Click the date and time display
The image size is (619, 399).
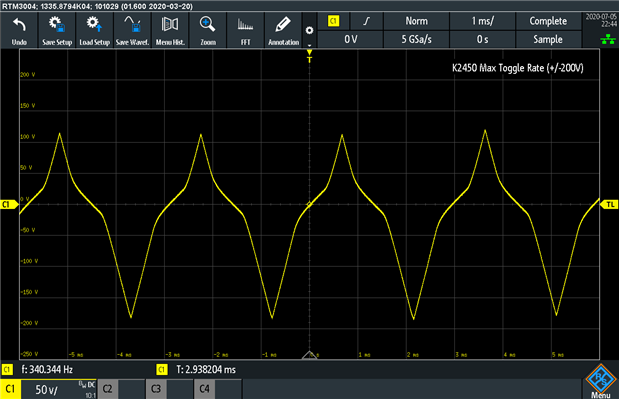tap(601, 20)
